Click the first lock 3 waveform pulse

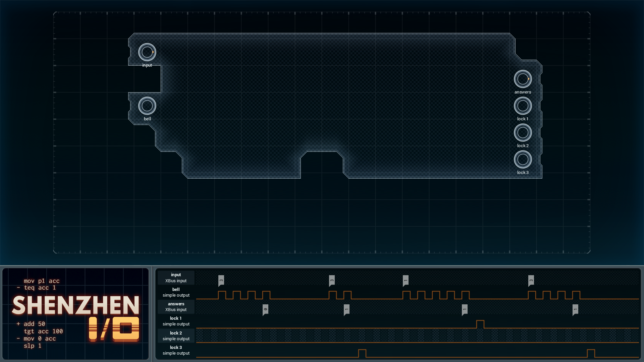(362, 353)
